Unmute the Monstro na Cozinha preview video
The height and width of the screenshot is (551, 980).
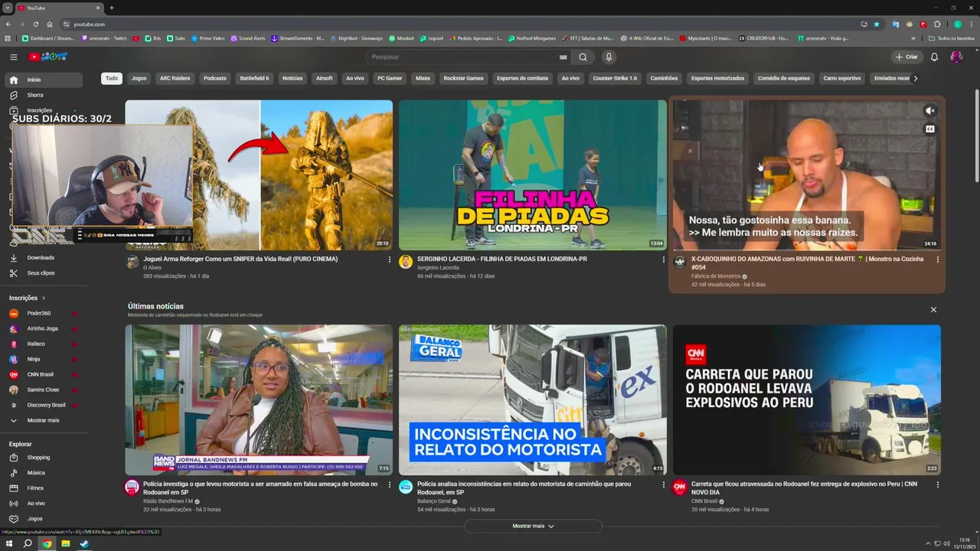coord(930,111)
